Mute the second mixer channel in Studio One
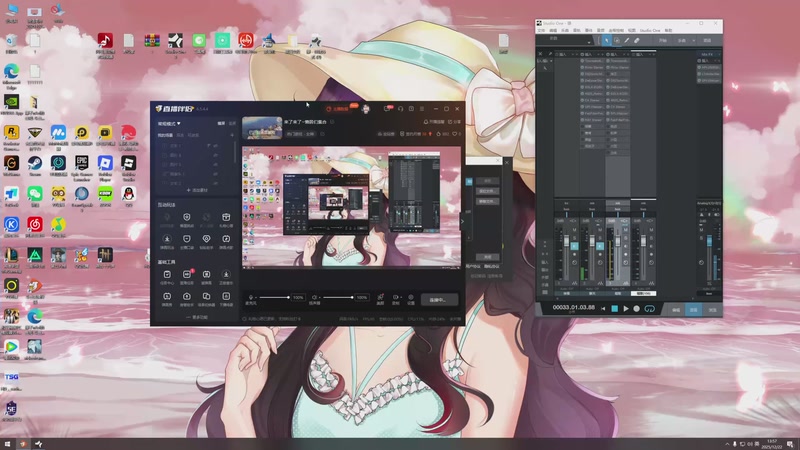The height and width of the screenshot is (450, 800). coord(600,230)
